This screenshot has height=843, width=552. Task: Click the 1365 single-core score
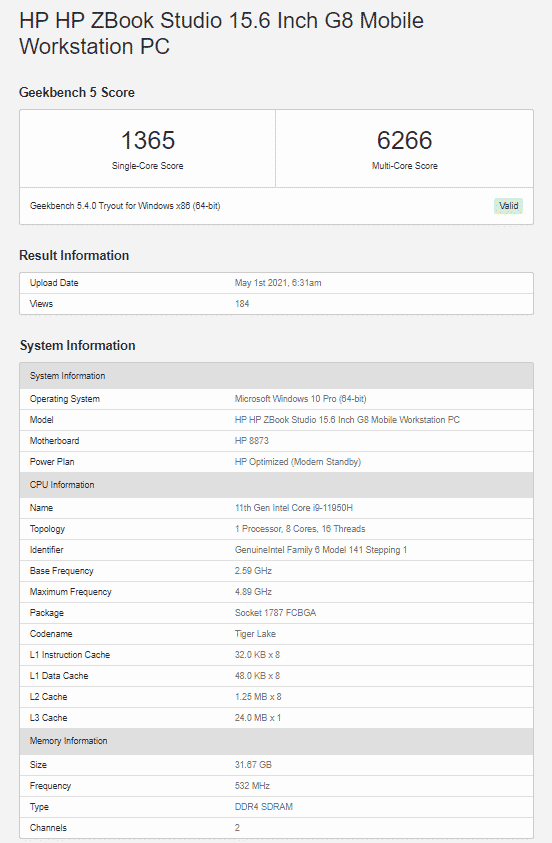coord(147,140)
